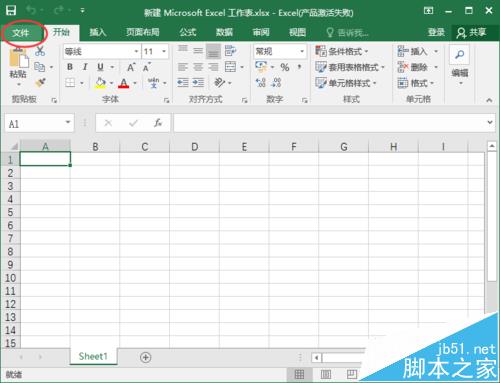This screenshot has width=500, height=383.
Task: Switch to 数据 Data tab
Action: click(x=224, y=32)
